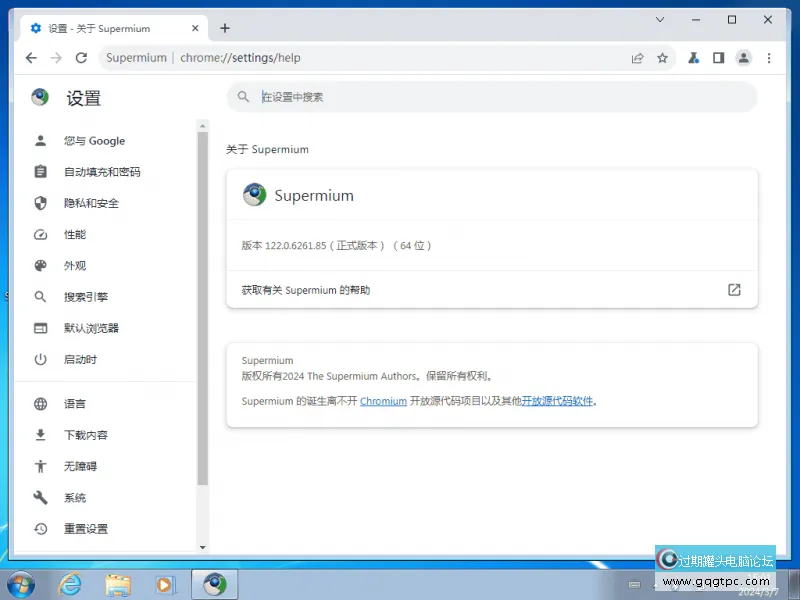Follow the Chromium hyperlink
The width and height of the screenshot is (800, 600).
[x=384, y=400]
